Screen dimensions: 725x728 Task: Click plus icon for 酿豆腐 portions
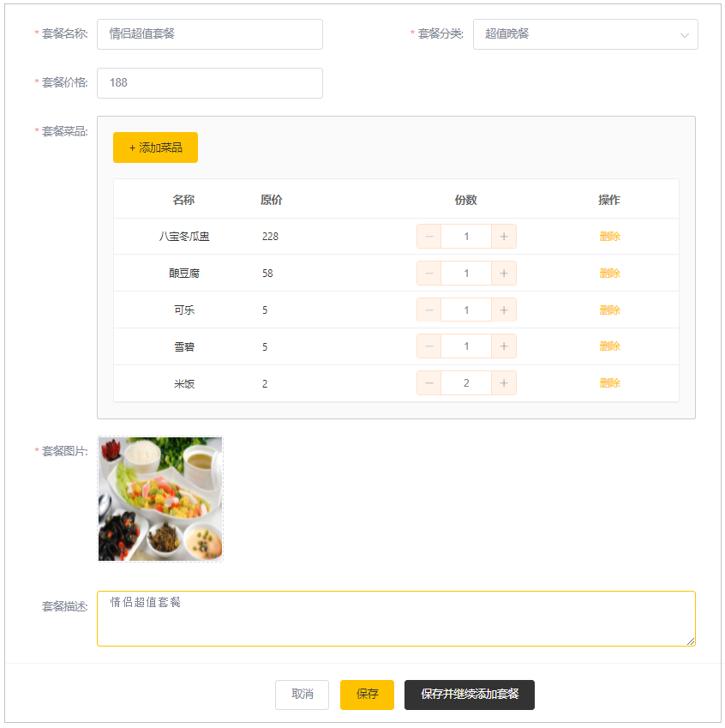point(504,274)
